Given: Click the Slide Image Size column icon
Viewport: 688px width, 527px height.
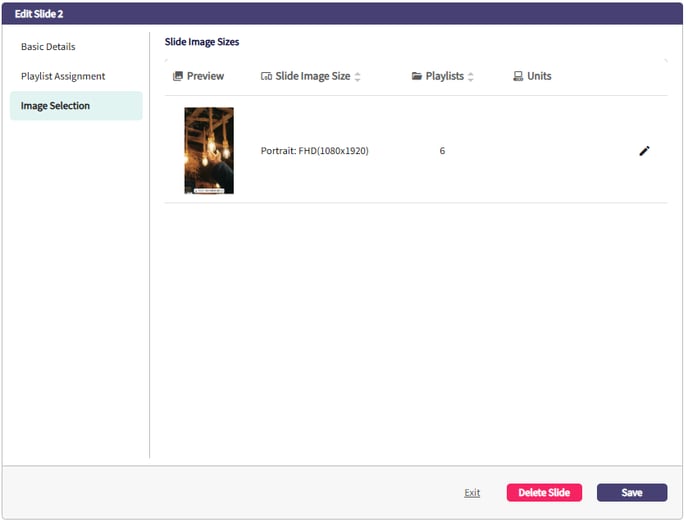Looking at the screenshot, I should (268, 77).
